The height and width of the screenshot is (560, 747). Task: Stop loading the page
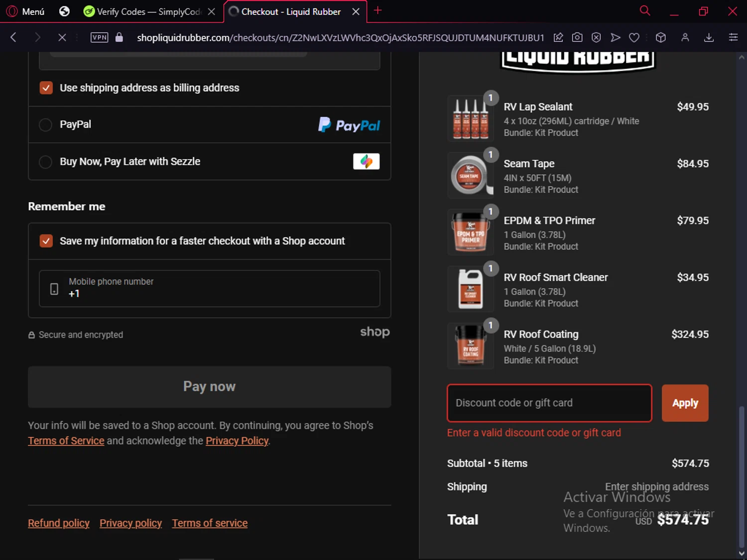tap(62, 37)
